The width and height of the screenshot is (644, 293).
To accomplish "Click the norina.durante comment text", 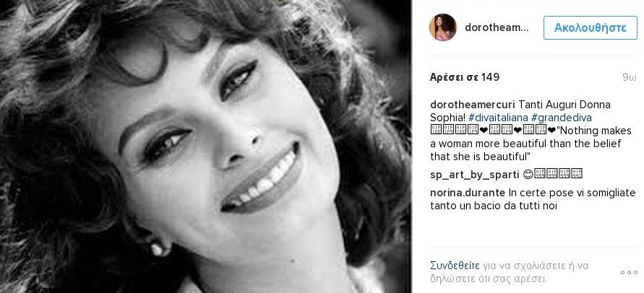I will tap(533, 199).
